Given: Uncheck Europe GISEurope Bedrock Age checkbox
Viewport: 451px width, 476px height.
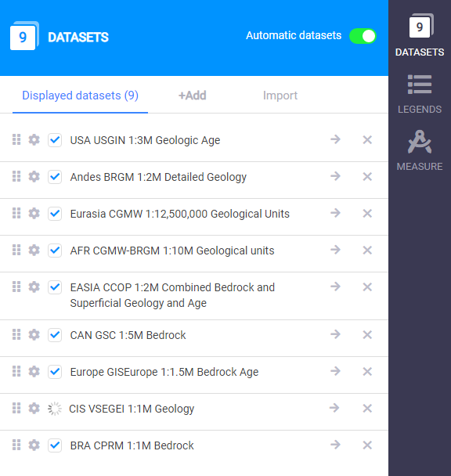Looking at the screenshot, I should [x=55, y=372].
